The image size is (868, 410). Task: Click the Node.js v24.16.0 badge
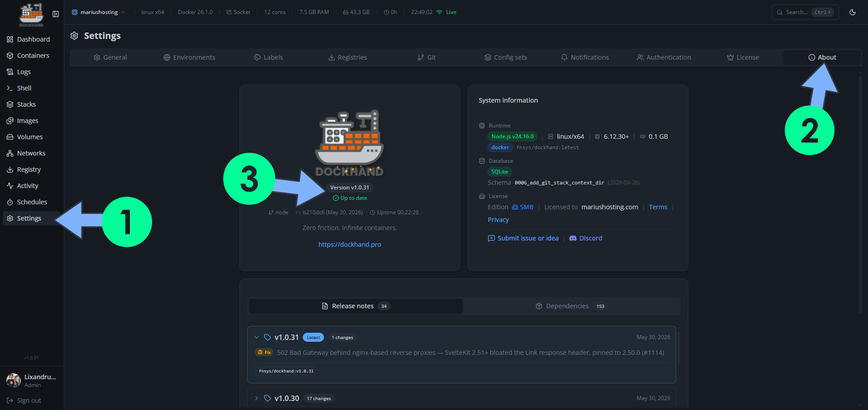click(512, 137)
